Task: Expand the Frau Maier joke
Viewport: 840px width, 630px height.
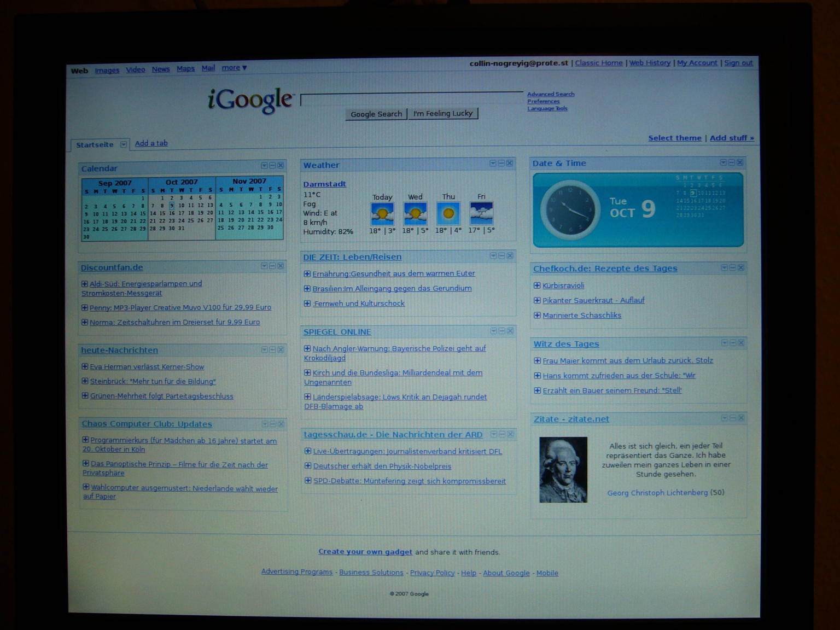Action: tap(537, 360)
